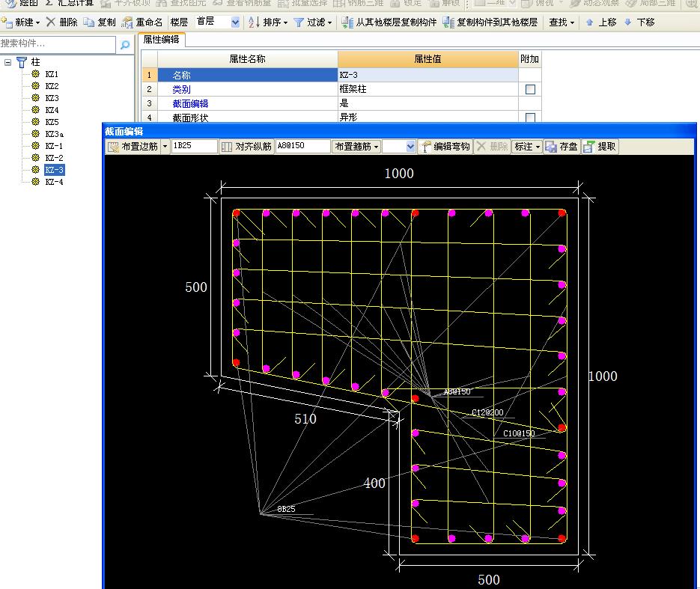Click the 1B25 rebar input field

click(194, 146)
